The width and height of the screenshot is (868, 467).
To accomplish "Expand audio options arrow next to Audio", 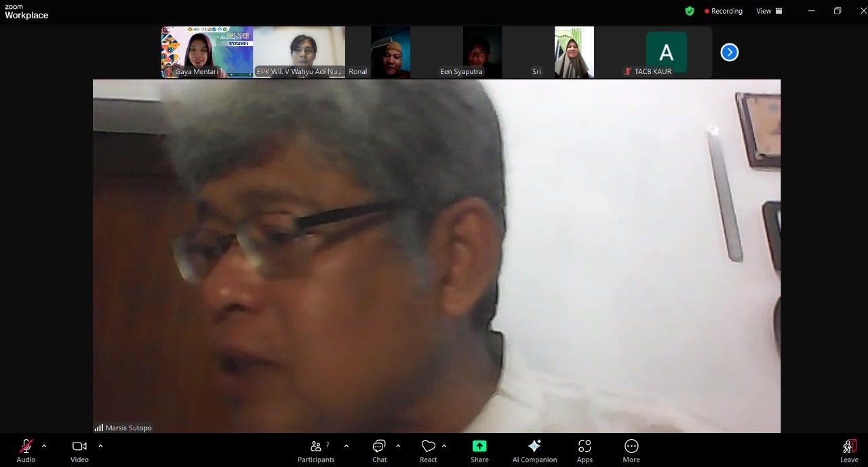I will tap(44, 446).
